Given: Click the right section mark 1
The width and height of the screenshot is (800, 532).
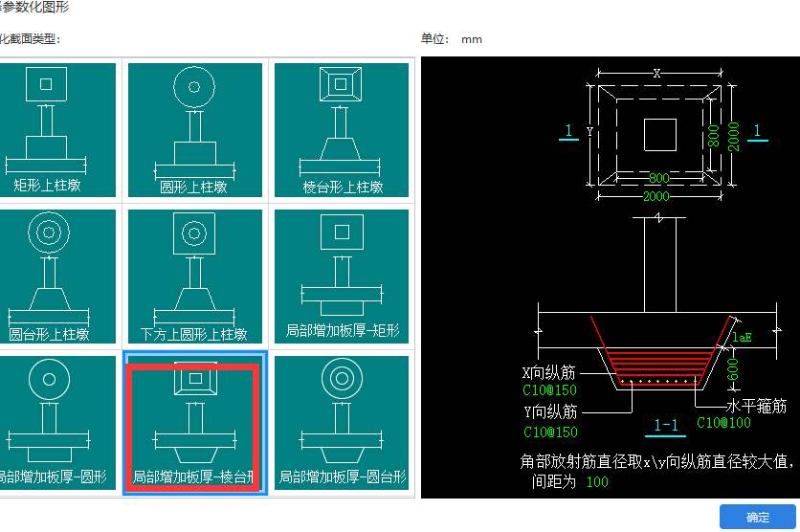Looking at the screenshot, I should point(757,131).
